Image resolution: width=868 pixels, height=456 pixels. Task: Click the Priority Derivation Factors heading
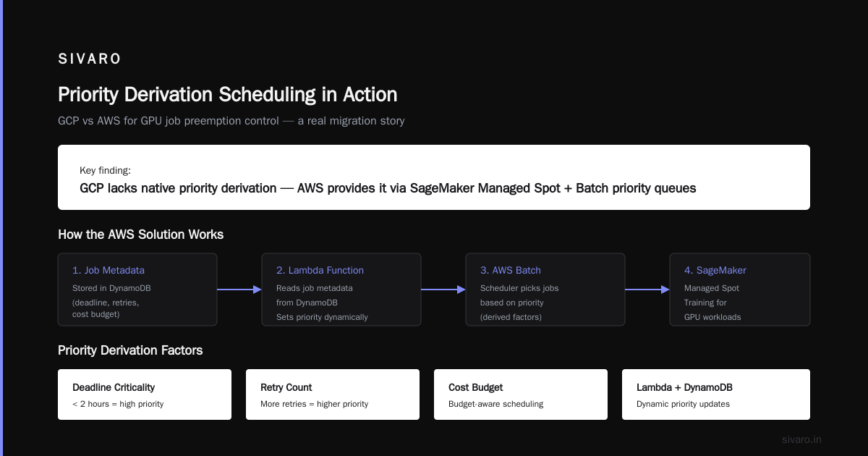point(130,350)
